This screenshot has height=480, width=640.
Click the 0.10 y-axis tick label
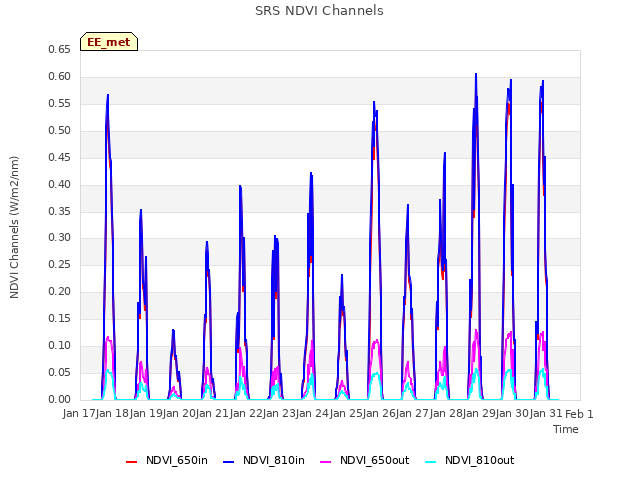click(x=60, y=345)
